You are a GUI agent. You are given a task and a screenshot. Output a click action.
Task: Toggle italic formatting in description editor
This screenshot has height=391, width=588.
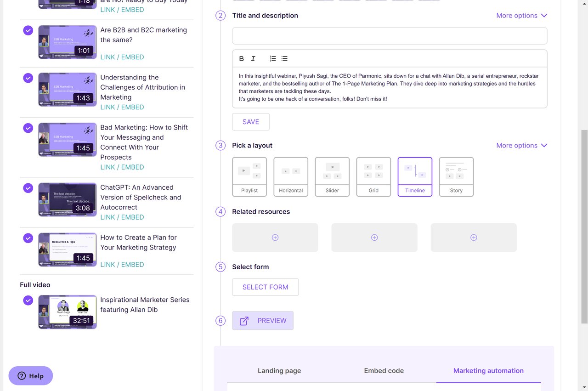[253, 59]
